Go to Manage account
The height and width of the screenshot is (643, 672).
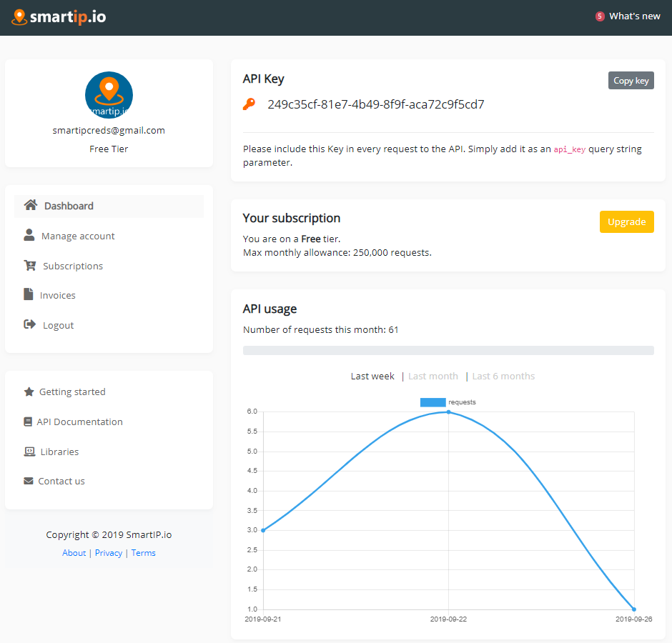click(x=78, y=236)
